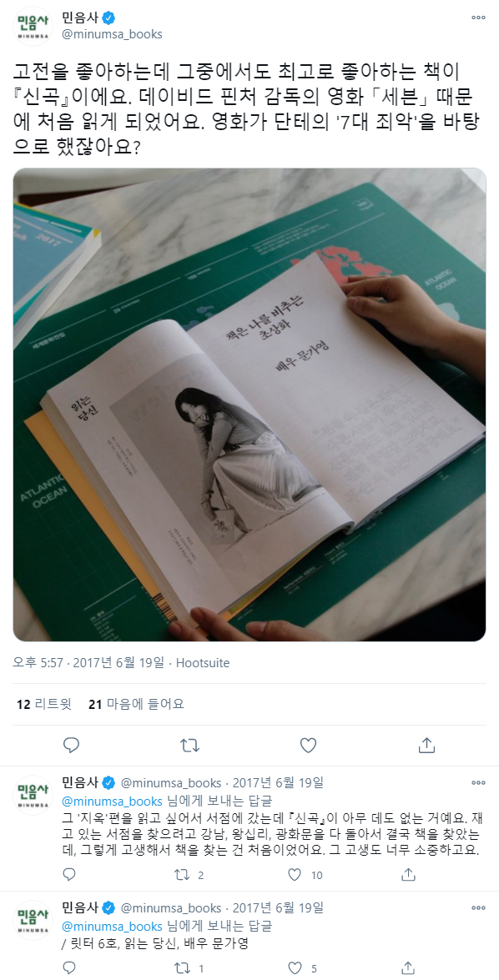Image resolution: width=499 pixels, height=980 pixels.
Task: Open more options menu of main tweet
Action: (x=478, y=18)
